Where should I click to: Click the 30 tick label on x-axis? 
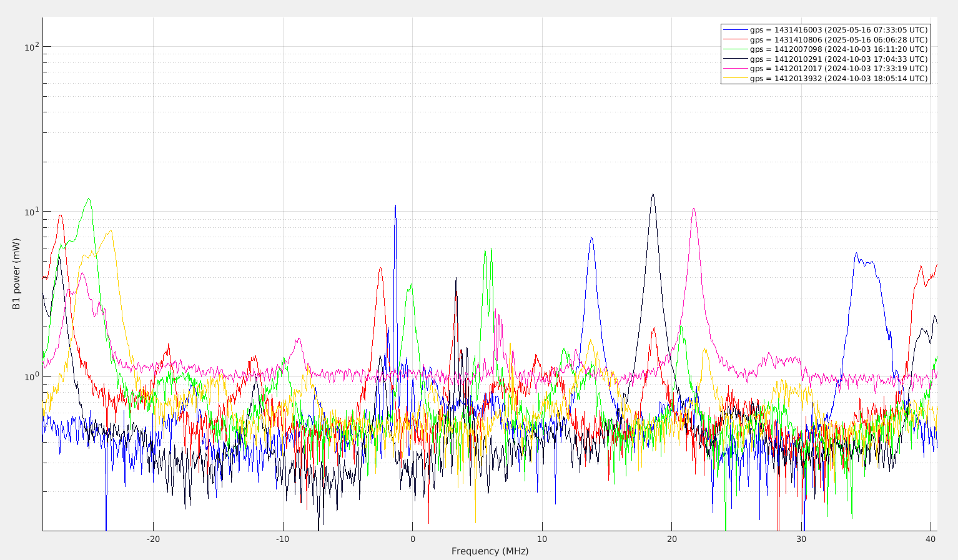point(801,539)
